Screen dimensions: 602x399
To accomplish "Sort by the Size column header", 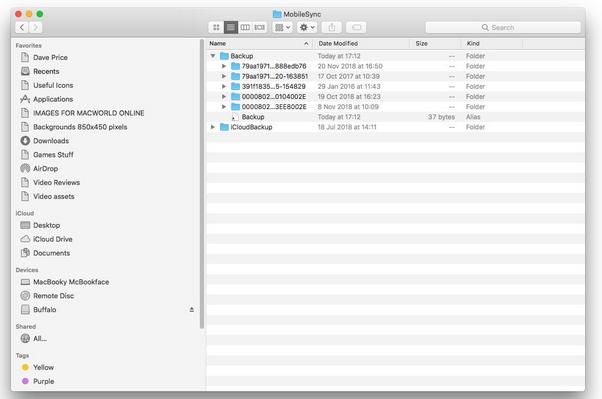I will (x=435, y=43).
